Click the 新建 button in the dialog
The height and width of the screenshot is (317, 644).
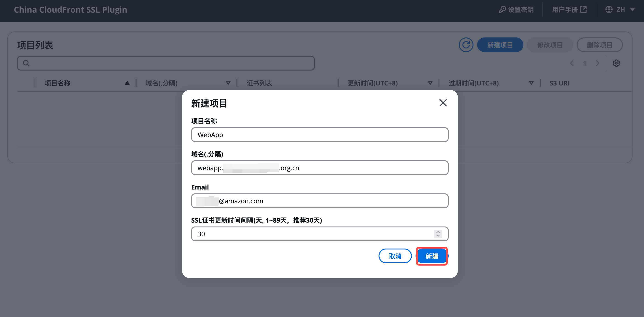click(x=432, y=256)
